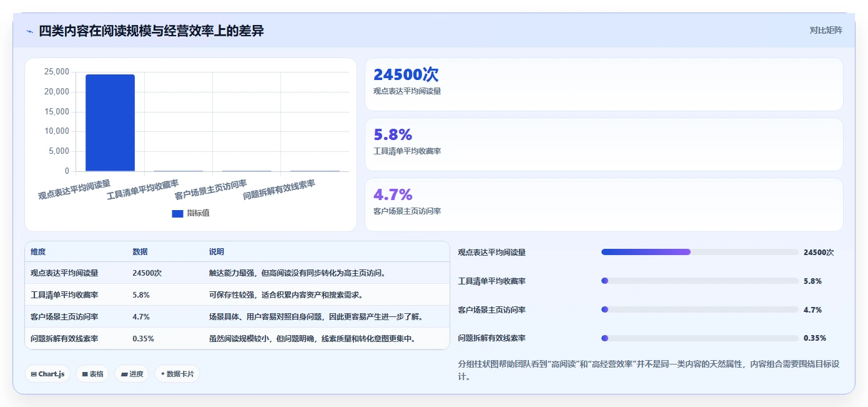Screen dimensions: 868x407
Task: Click the 客户场景主页访问率 progress bar
Action: (x=699, y=309)
